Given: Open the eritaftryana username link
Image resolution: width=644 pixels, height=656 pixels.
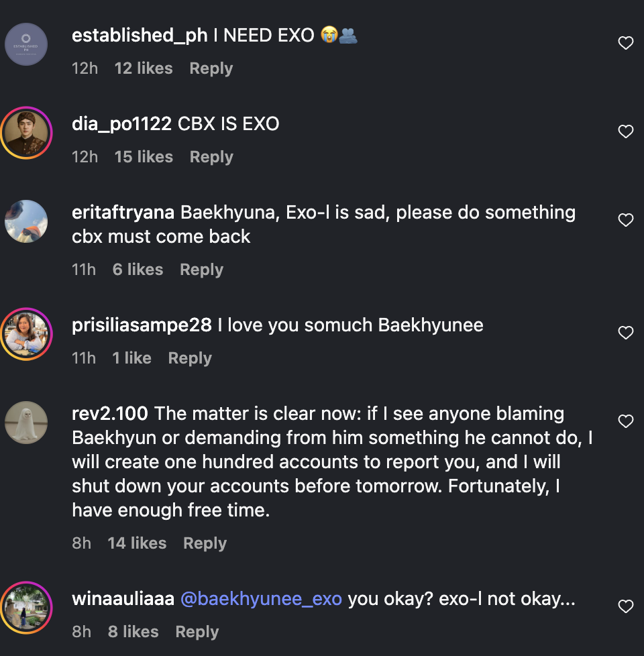Looking at the screenshot, I should click(123, 213).
